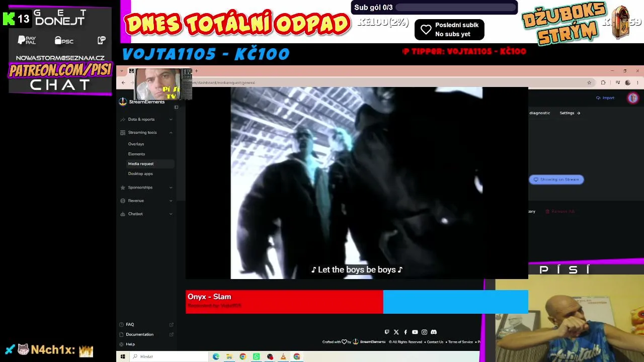The height and width of the screenshot is (362, 644).
Task: Open File Explorer from the taskbar
Action: click(229, 356)
